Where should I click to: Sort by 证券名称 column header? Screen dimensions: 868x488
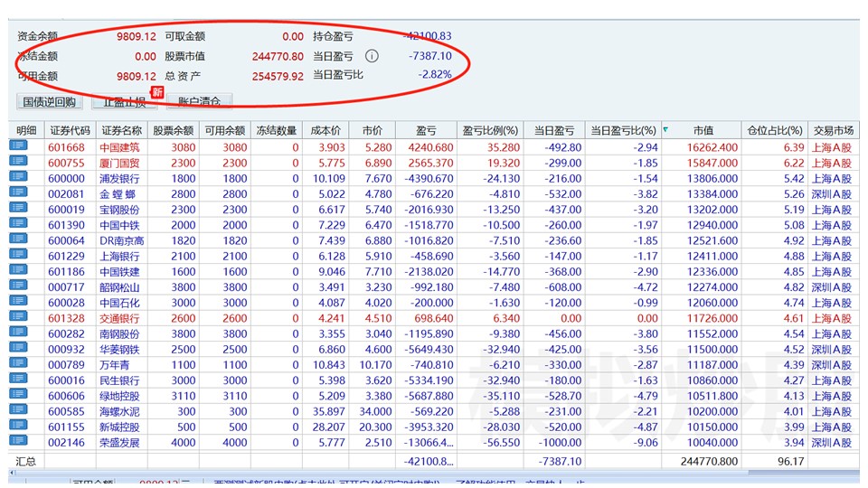click(122, 130)
